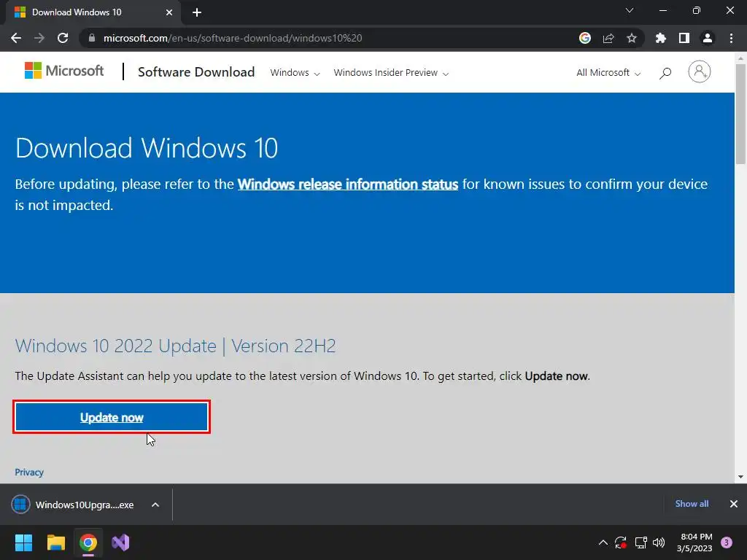
Task: Open network settings tray icon
Action: (x=640, y=542)
